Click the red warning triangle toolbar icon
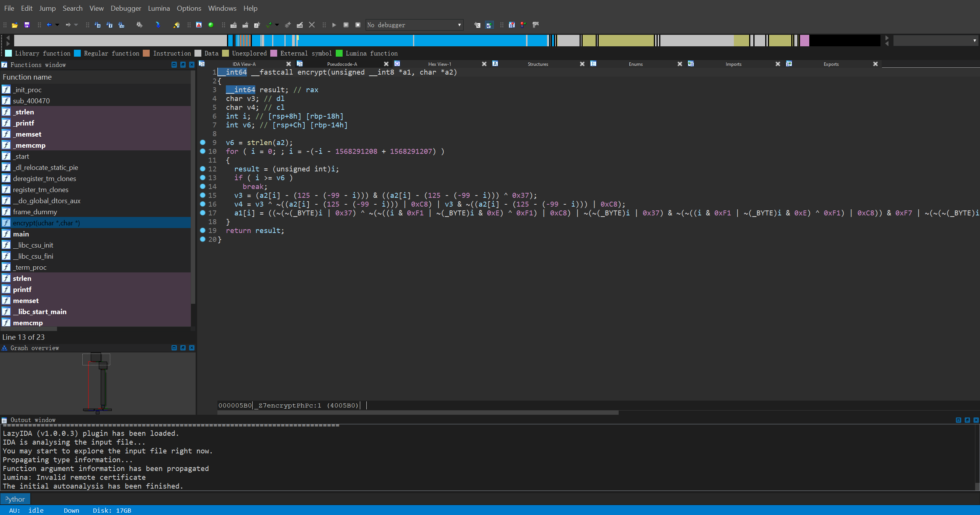Image resolution: width=980 pixels, height=515 pixels. 199,25
